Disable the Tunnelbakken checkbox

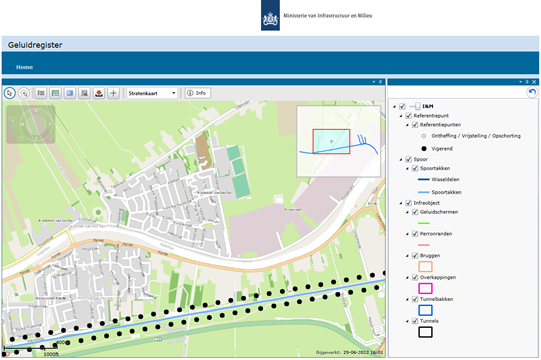[415, 299]
